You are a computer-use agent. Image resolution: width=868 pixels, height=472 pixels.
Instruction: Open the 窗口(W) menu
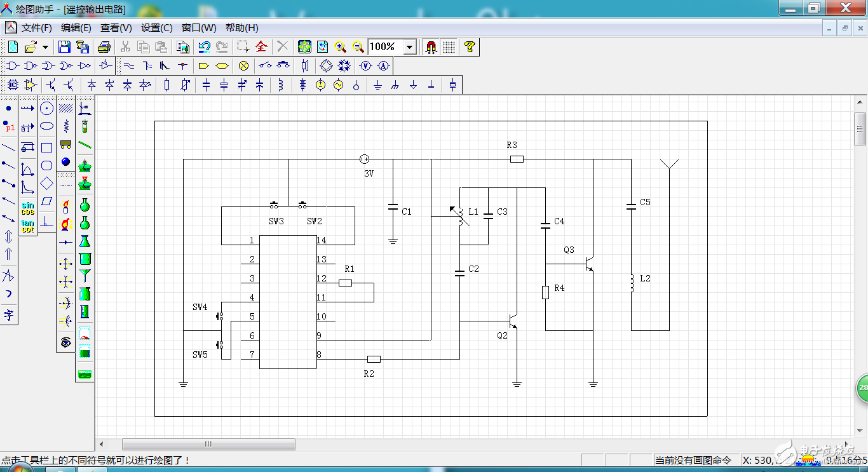199,28
